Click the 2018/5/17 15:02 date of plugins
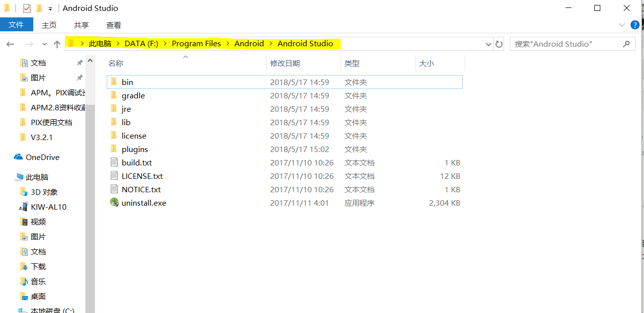644x313 pixels. [299, 149]
